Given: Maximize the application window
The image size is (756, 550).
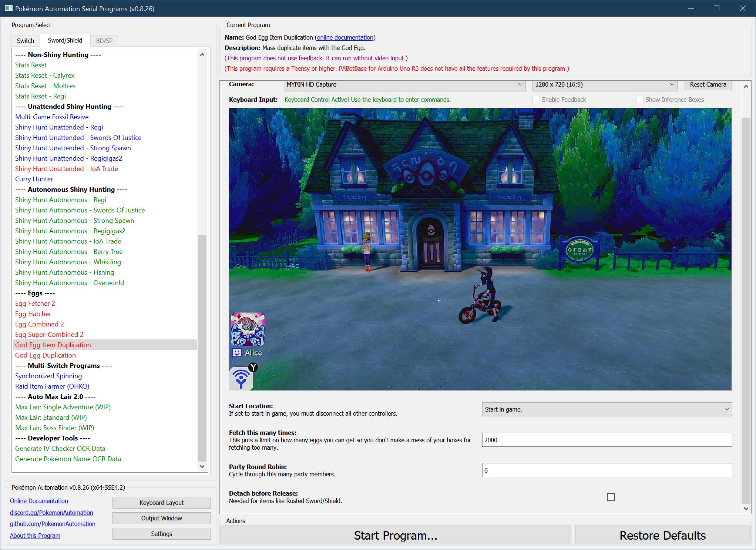Looking at the screenshot, I should (716, 8).
